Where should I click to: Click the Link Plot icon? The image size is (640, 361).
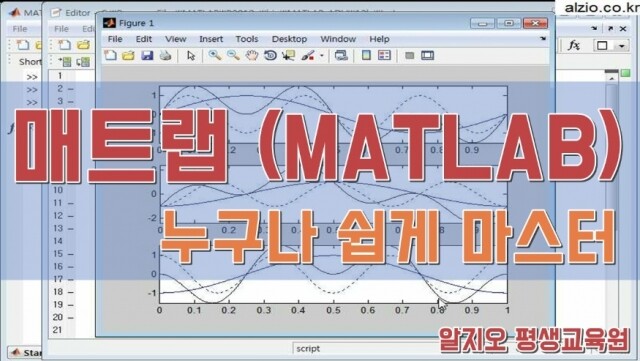[x=341, y=55]
